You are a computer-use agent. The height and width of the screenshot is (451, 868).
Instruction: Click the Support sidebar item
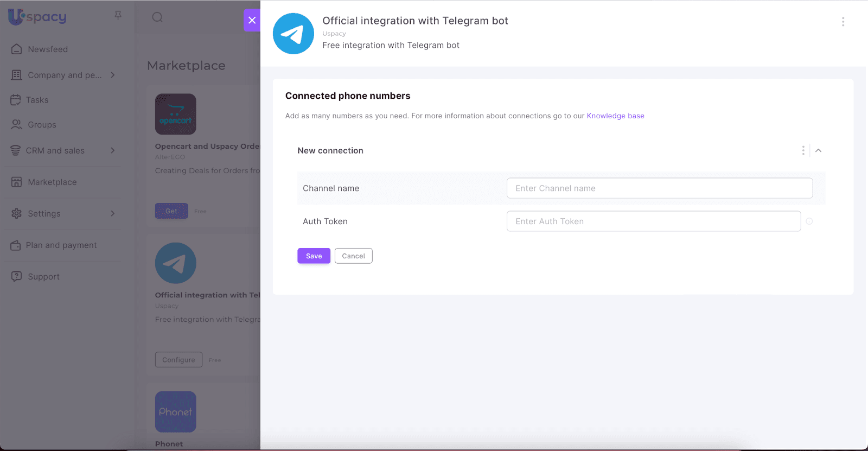[x=43, y=277]
